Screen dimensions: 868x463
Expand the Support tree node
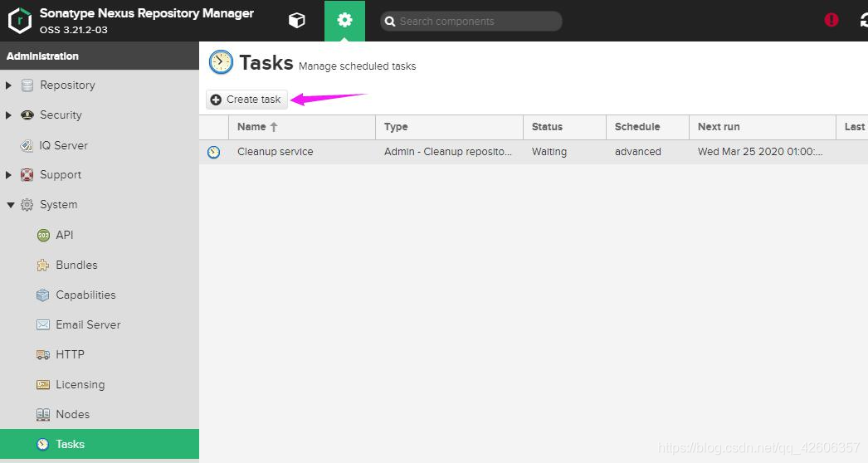pyautogui.click(x=8, y=175)
